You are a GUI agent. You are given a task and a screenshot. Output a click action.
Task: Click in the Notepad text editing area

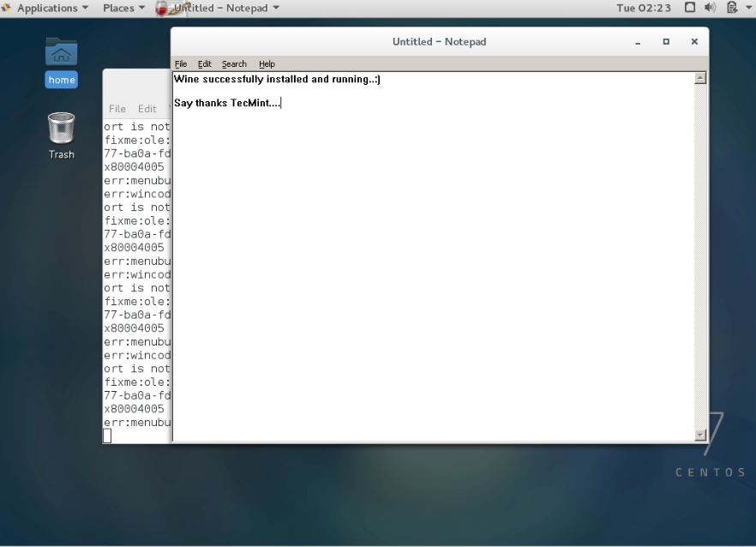click(434, 256)
